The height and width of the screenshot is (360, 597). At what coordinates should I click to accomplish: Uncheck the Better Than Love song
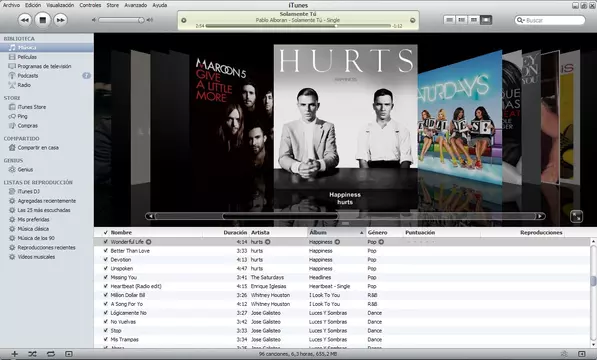coord(106,250)
